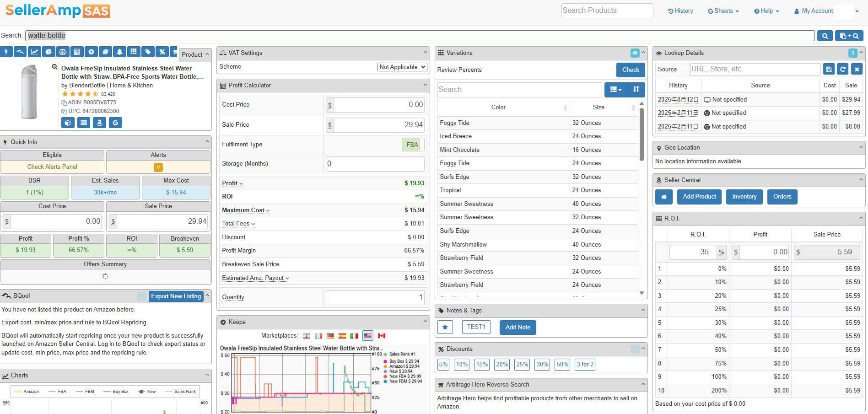Toggle the checkbox in the Discounts panel header

pyautogui.click(x=635, y=349)
